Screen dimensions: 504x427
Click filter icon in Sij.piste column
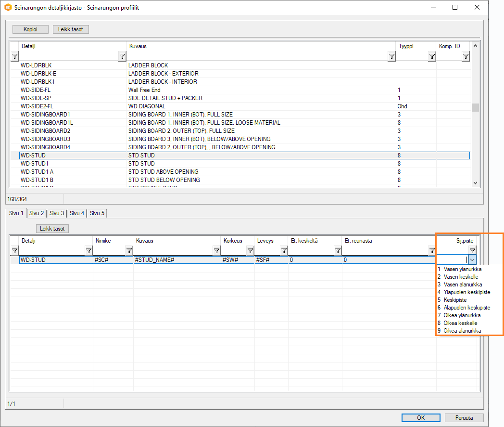click(x=472, y=251)
